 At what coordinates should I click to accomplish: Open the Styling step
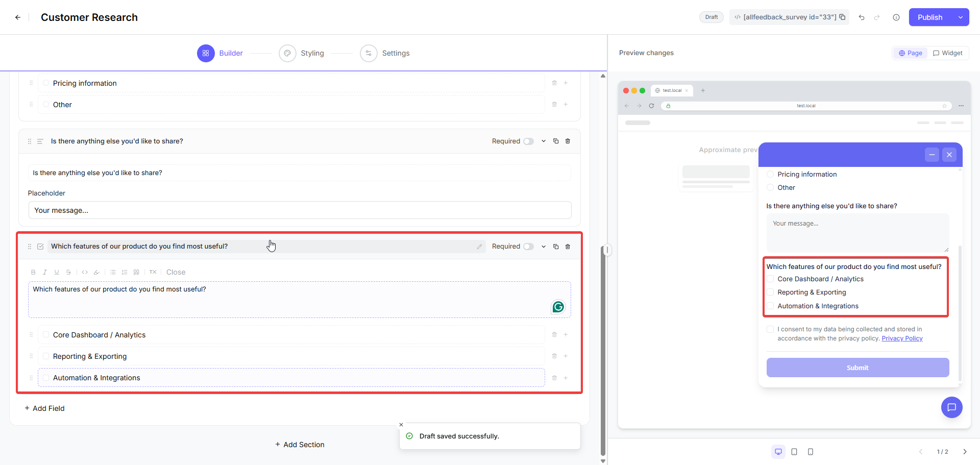(x=302, y=53)
